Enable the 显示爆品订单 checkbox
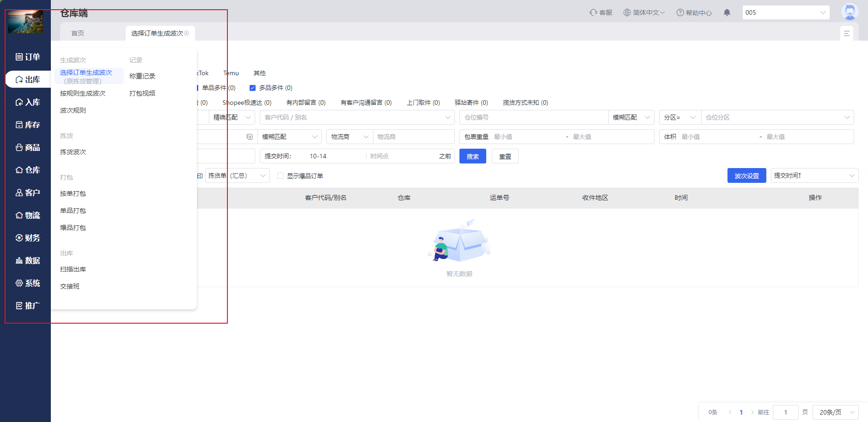 click(280, 176)
